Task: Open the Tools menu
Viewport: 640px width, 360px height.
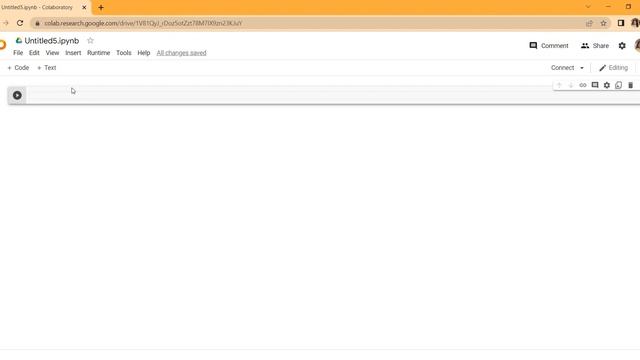Action: [x=124, y=53]
